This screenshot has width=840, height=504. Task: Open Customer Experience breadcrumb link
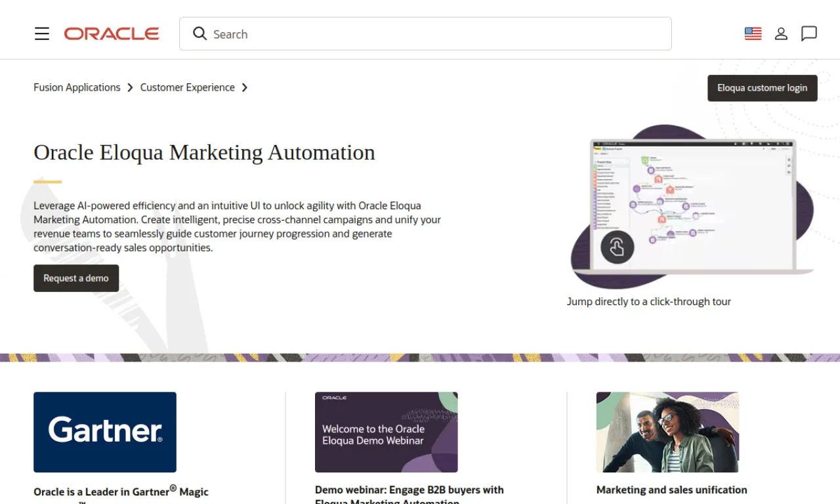tap(187, 87)
